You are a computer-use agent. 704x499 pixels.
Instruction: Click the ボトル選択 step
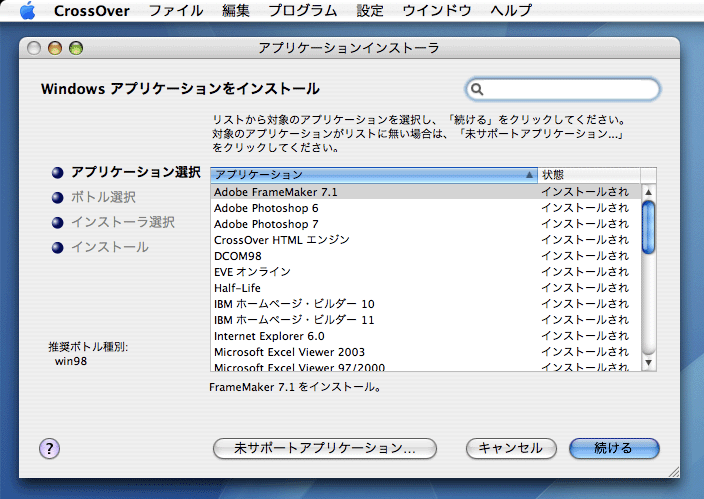103,197
